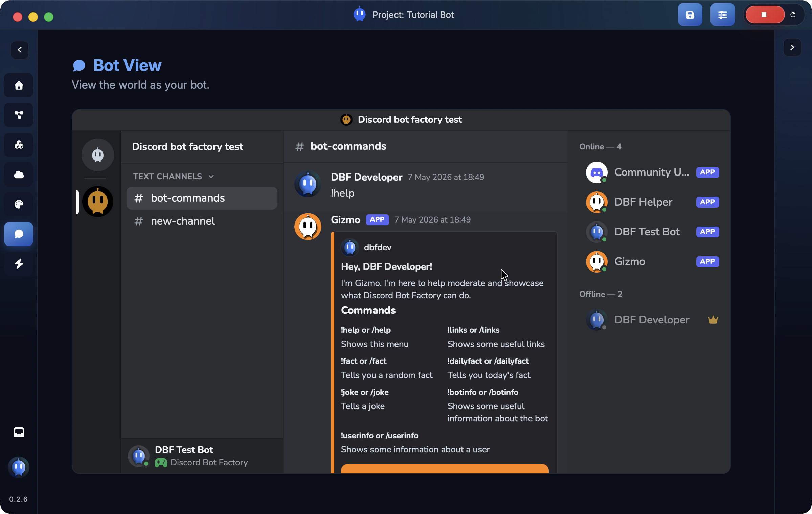The width and height of the screenshot is (812, 514).
Task: Click the Discord Bot Factory activity status
Action: tap(201, 463)
